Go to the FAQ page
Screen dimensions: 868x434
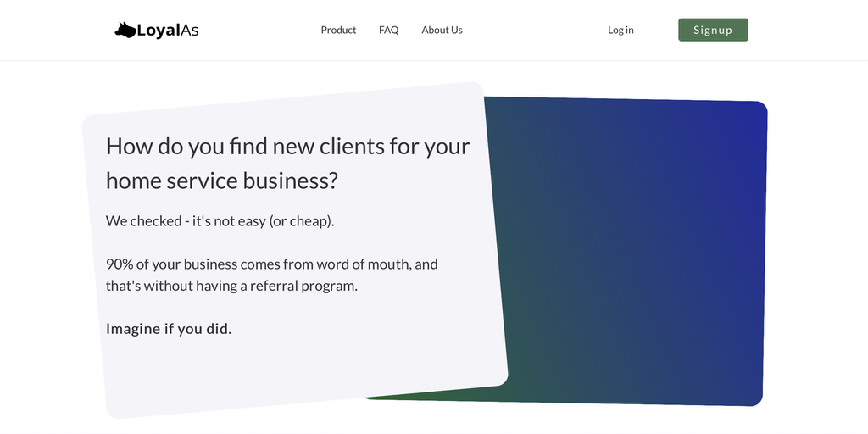click(388, 30)
